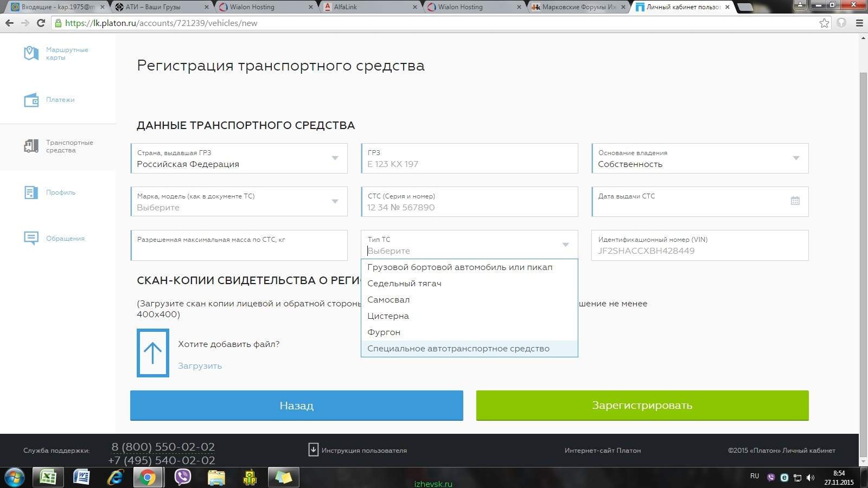Expand Основание владения dropdown
The width and height of the screenshot is (868, 488).
pyautogui.click(x=796, y=158)
